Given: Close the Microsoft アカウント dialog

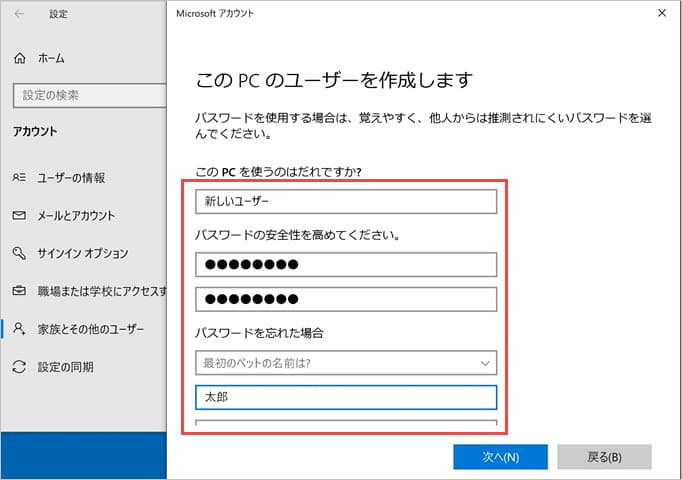Looking at the screenshot, I should (662, 13).
